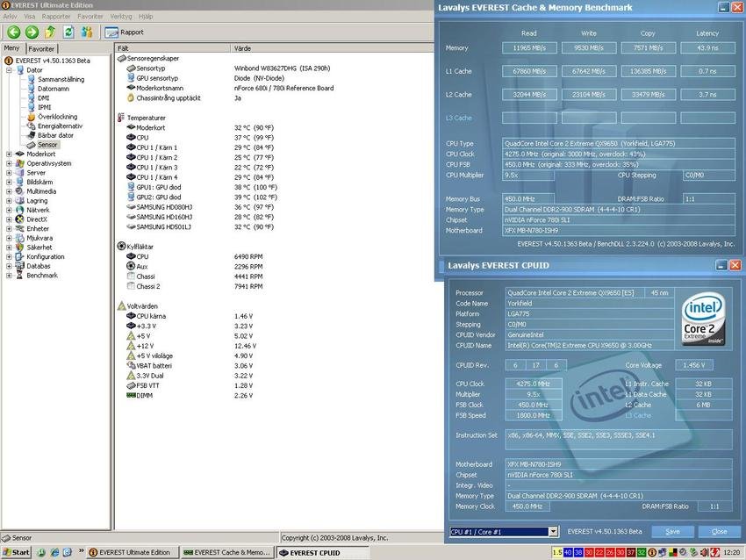Open Energialternativ in the tree
The image size is (746, 560).
[x=60, y=126]
